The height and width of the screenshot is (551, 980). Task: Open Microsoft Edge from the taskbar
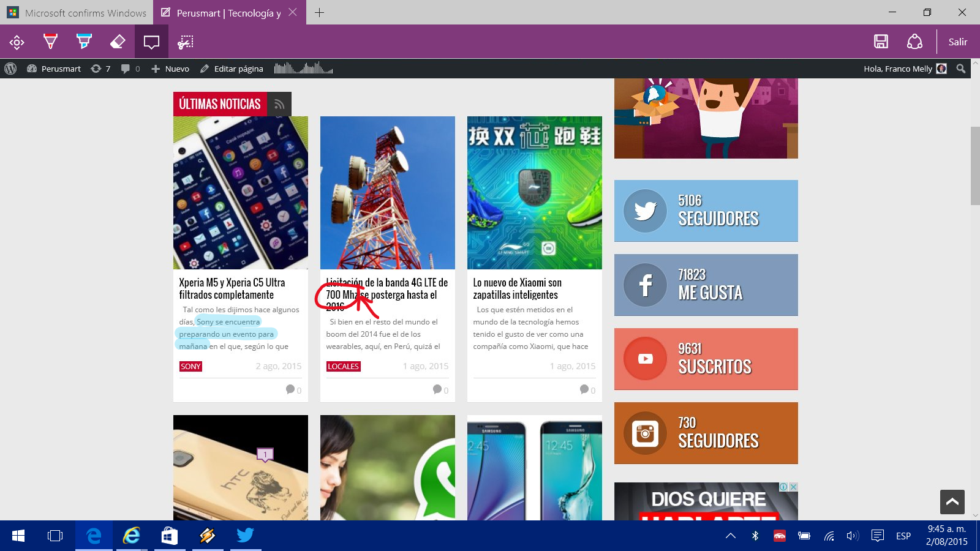tap(94, 536)
